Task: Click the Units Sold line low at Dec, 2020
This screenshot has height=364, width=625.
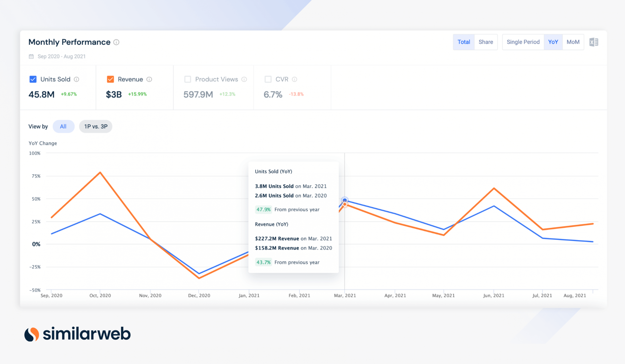Action: pos(199,273)
